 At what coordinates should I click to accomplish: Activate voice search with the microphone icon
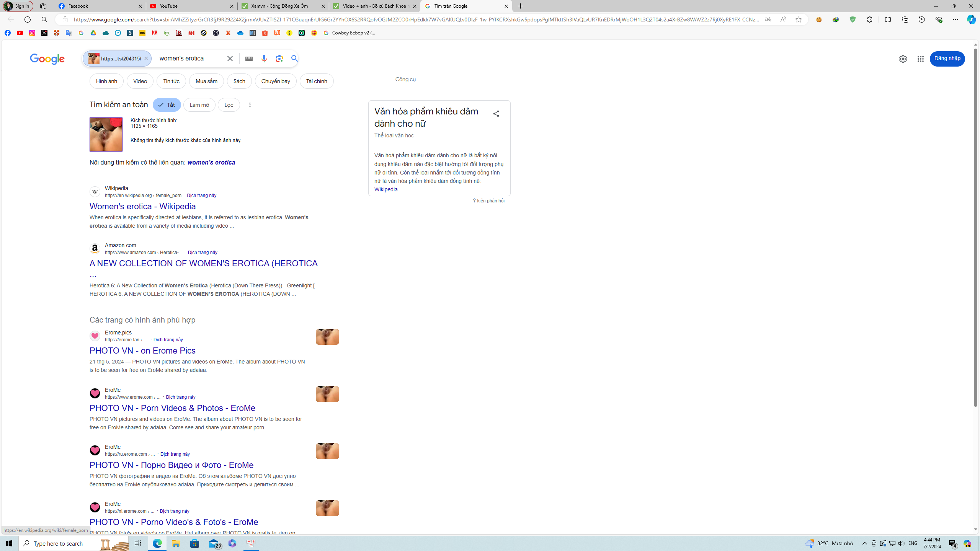click(x=263, y=59)
